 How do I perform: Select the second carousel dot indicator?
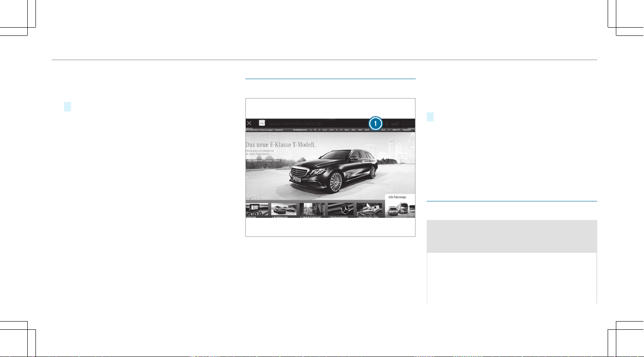pos(250,198)
